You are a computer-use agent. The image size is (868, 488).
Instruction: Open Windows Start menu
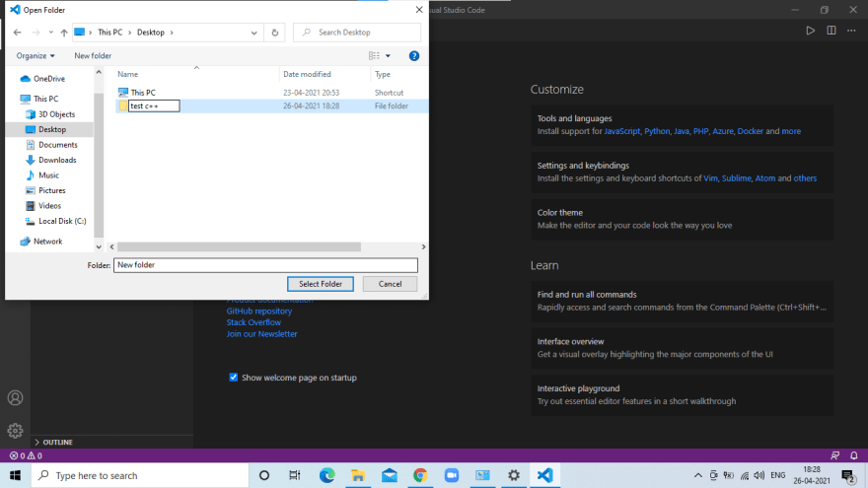[x=16, y=475]
